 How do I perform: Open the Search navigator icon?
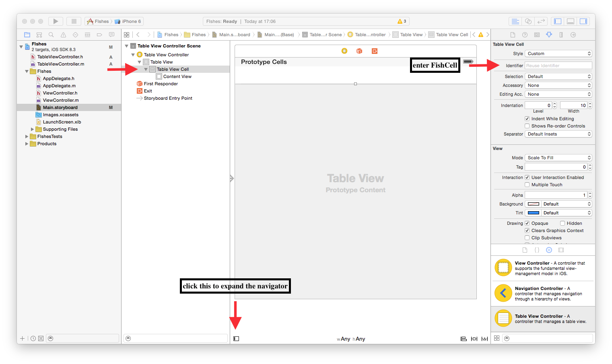tap(51, 35)
